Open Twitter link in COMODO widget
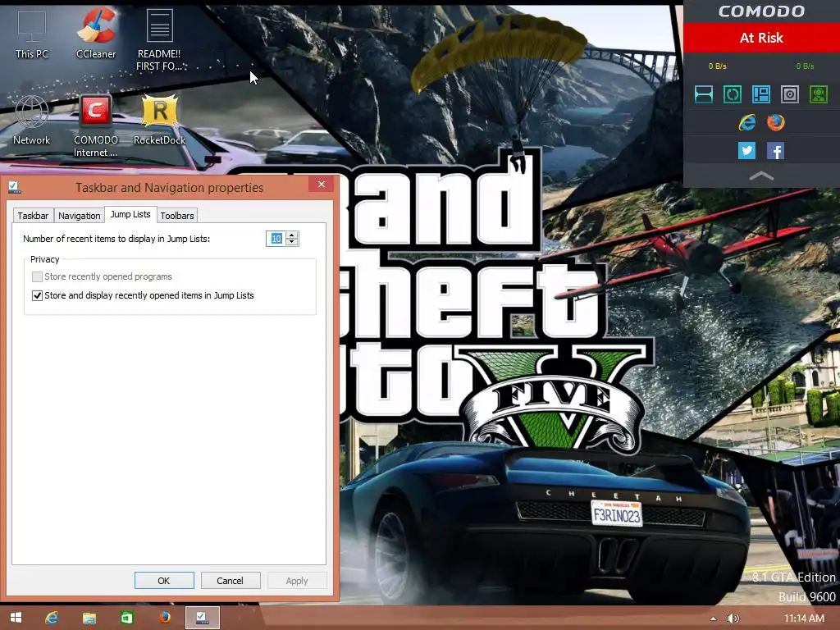 point(746,151)
